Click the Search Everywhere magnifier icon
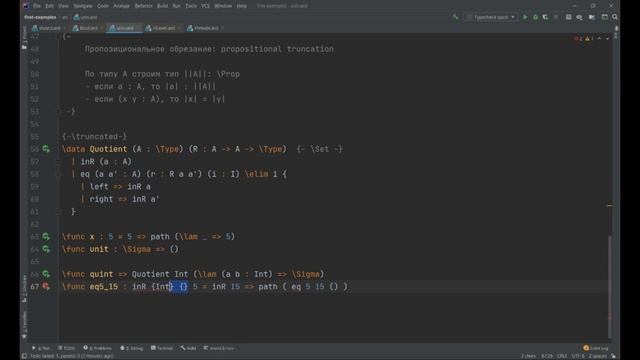Screen dimensions: 640x360 pyautogui.click(x=615, y=17)
